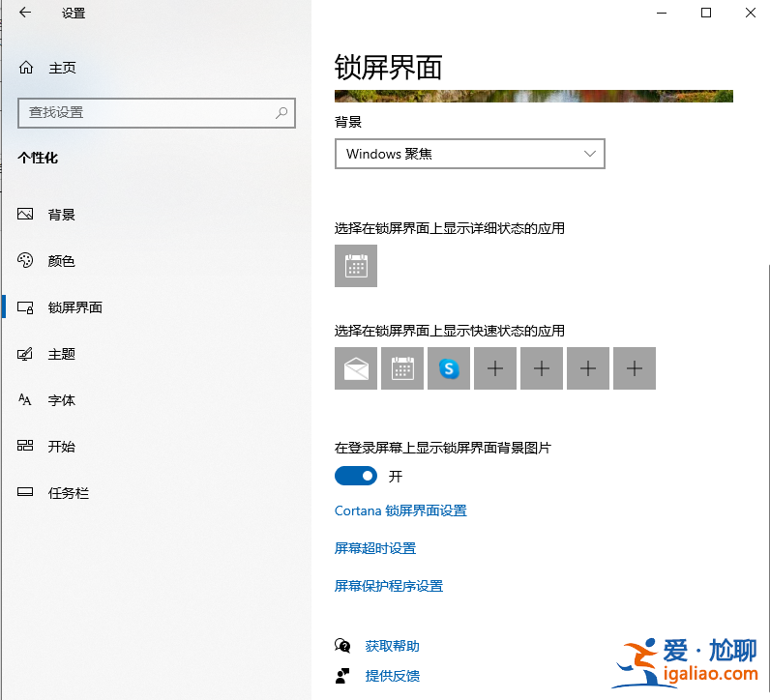Image resolution: width=770 pixels, height=700 pixels.
Task: Select the Calendar quick status app tile
Action: 402,368
